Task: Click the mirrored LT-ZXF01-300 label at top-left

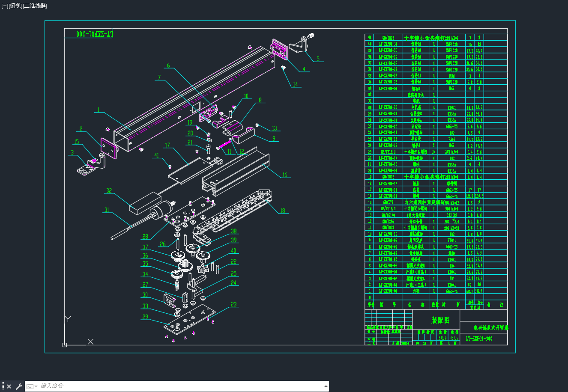Action: 95,34
